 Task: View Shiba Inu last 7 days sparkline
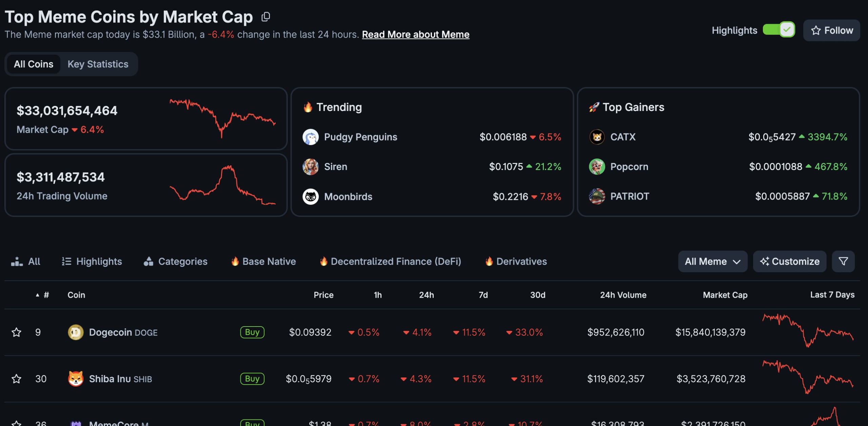tap(808, 377)
